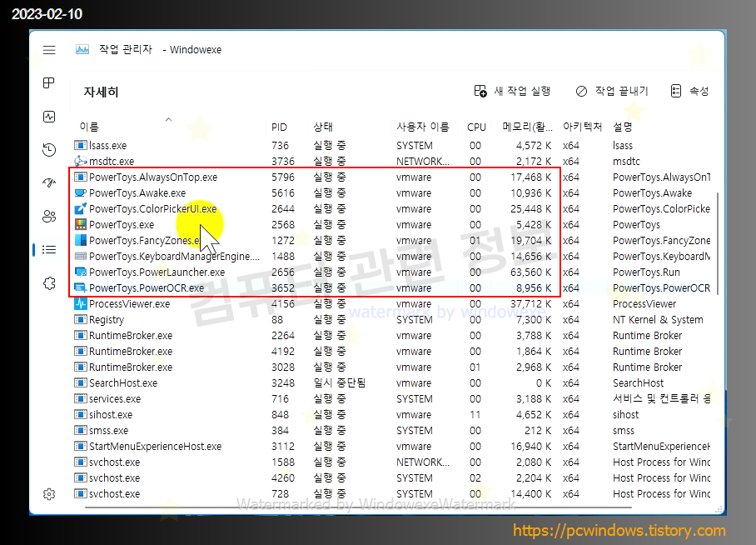Click the 새 작업 실행 button

click(x=513, y=91)
